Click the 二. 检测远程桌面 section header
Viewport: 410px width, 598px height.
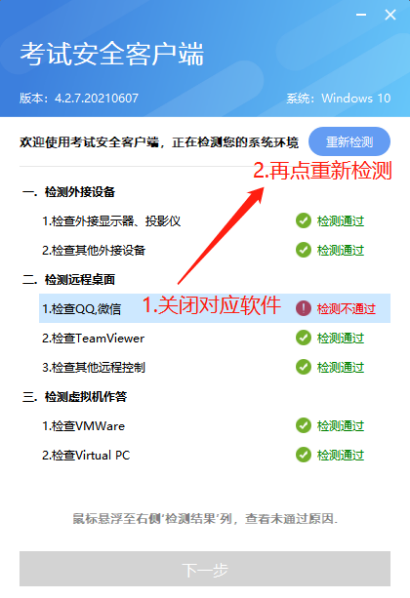[x=69, y=279]
